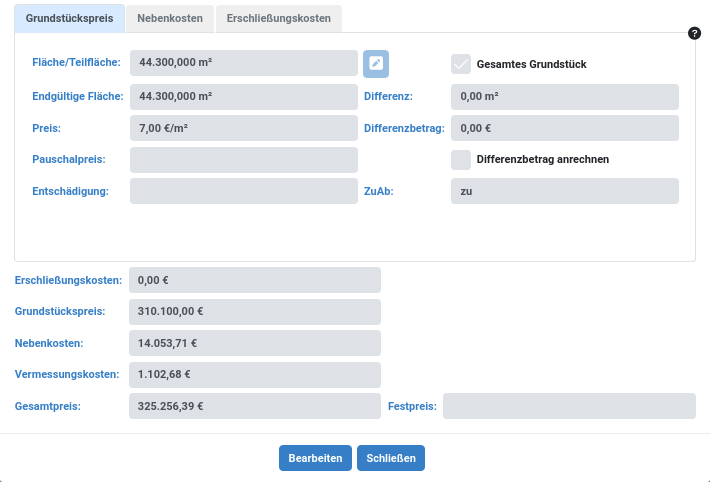Click the Differenz field showing 0,00 m²
The height and width of the screenshot is (482, 710).
[x=564, y=97]
